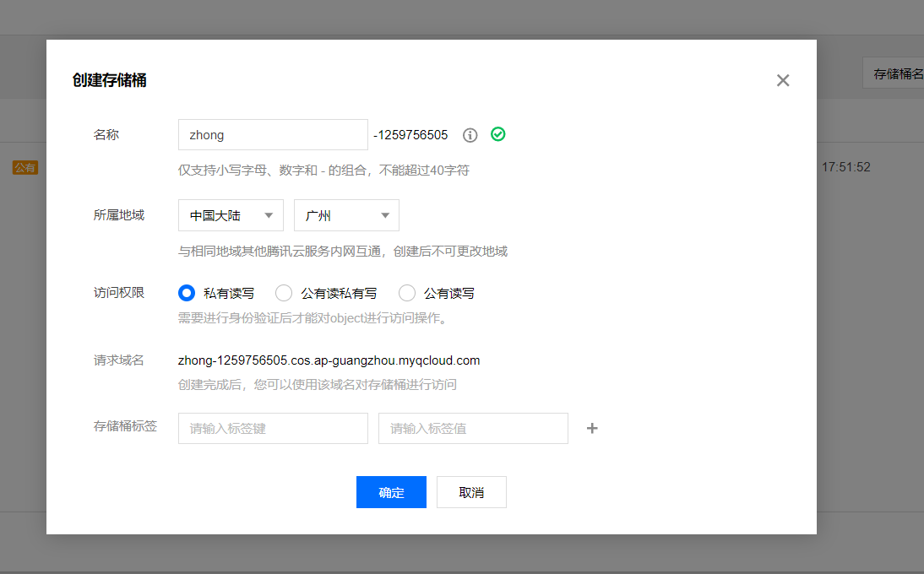
Task: Click the -1259756505 suffix text
Action: [410, 135]
